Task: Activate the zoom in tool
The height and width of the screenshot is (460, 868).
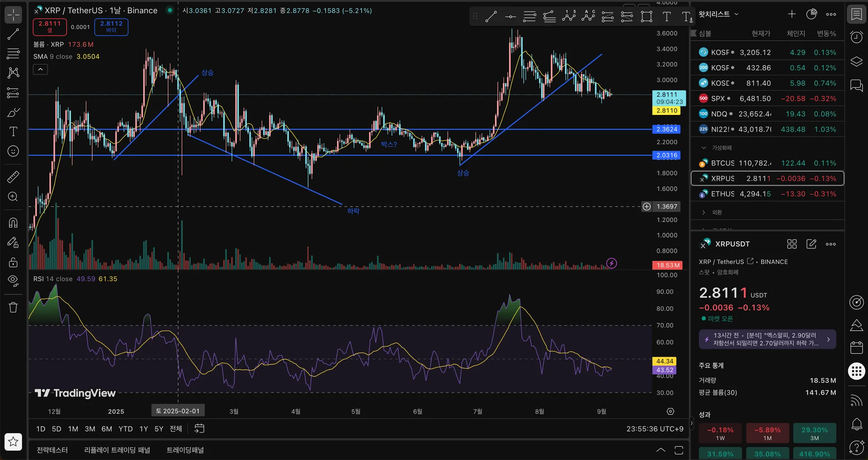Action: (14, 197)
